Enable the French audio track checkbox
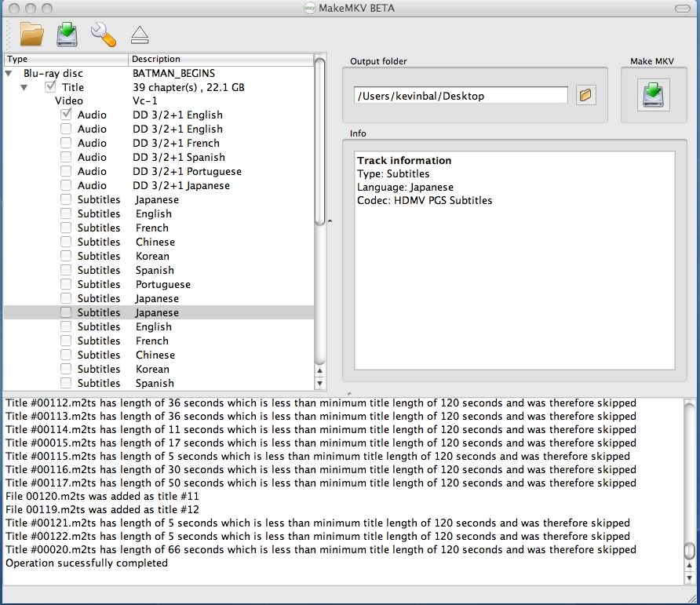 [x=66, y=143]
